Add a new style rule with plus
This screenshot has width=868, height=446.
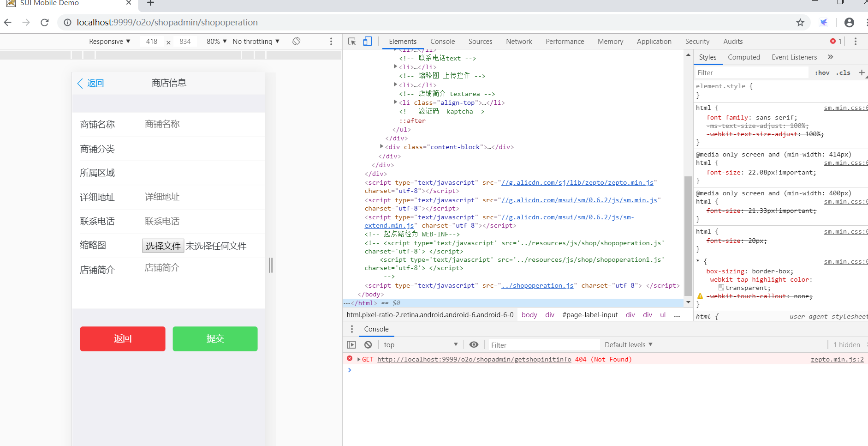click(x=862, y=72)
